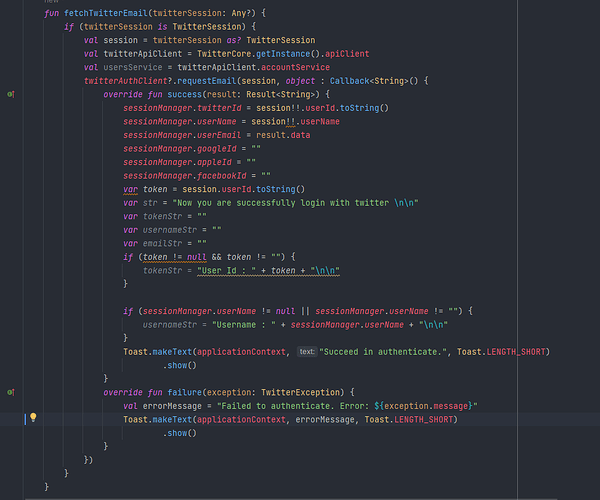This screenshot has width=600, height=500.
Task: Click appleId property
Action: pyautogui.click(x=214, y=162)
